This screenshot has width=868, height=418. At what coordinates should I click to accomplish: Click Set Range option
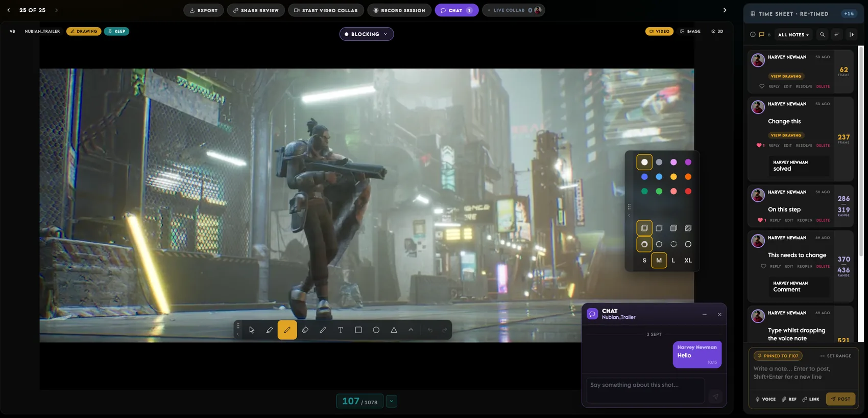836,356
